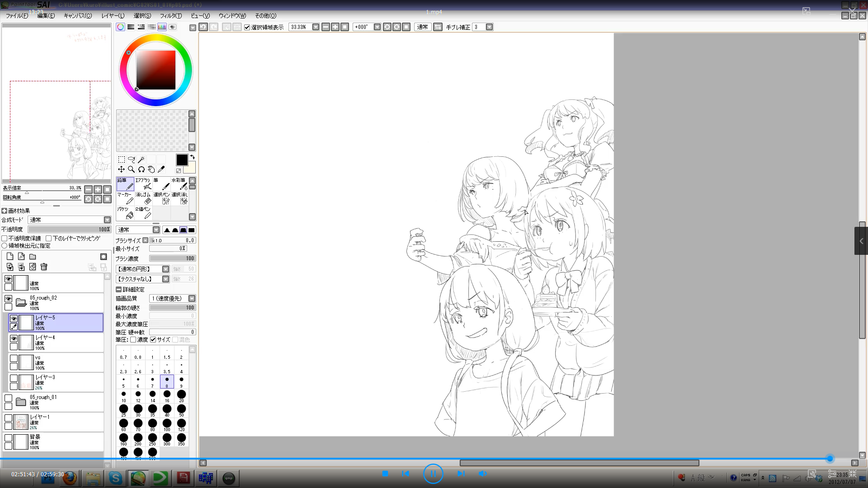Enable 下のレイヤーでクリッピング checkbox

click(x=49, y=239)
